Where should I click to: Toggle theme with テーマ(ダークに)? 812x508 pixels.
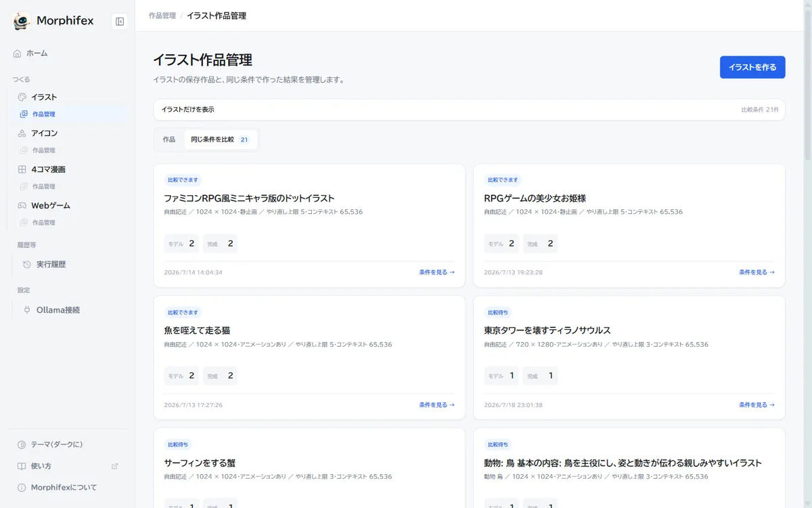pyautogui.click(x=68, y=444)
